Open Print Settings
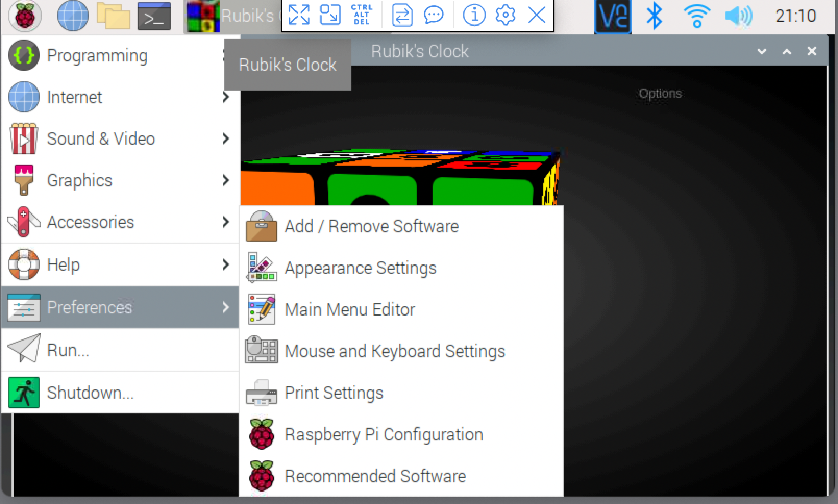The image size is (838, 504). click(x=401, y=393)
